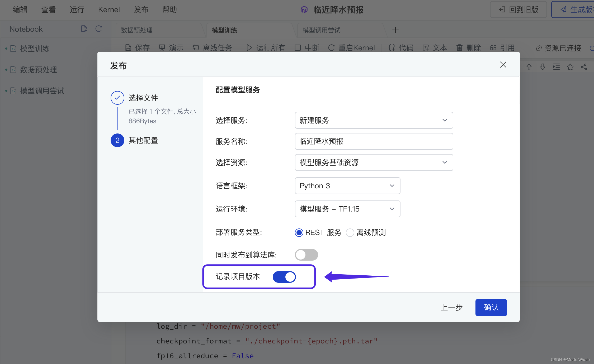Click the refresh icon in the Notebook panel

[x=98, y=29]
